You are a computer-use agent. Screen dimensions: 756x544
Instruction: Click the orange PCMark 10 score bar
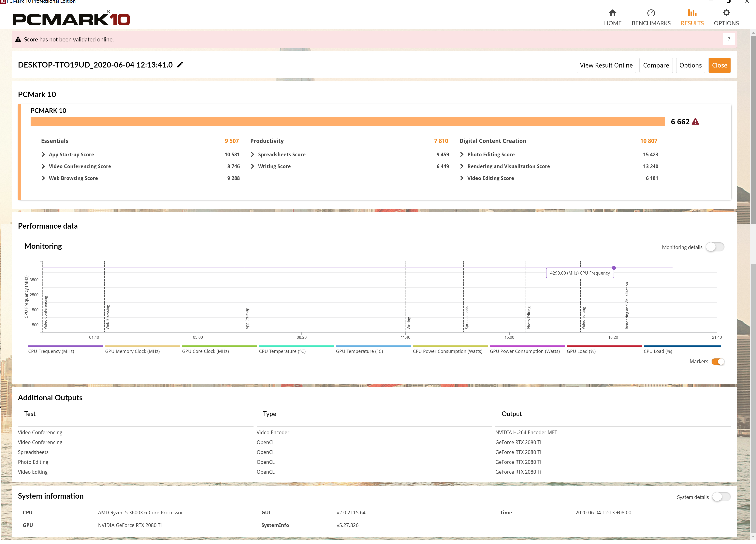point(347,121)
